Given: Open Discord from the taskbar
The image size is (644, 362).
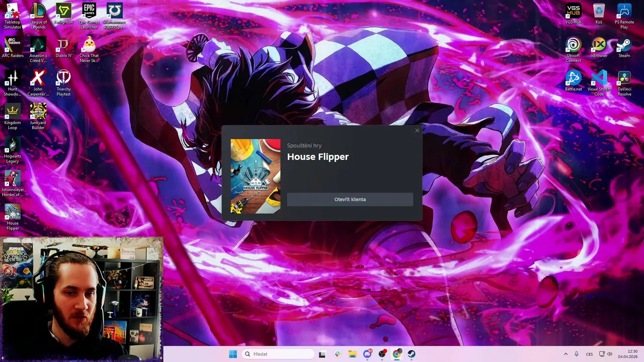Looking at the screenshot, I should [x=367, y=354].
